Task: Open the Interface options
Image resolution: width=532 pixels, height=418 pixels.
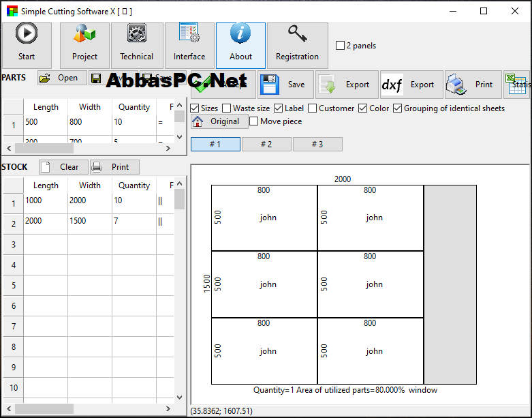Action: point(189,45)
